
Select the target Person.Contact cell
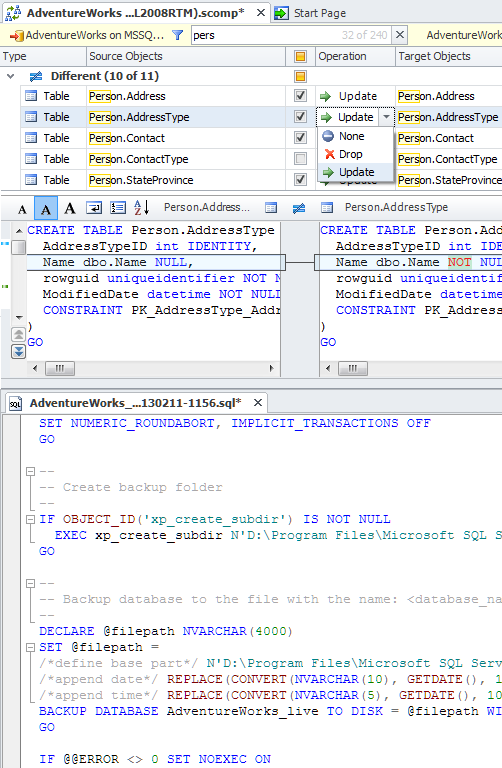click(x=449, y=138)
